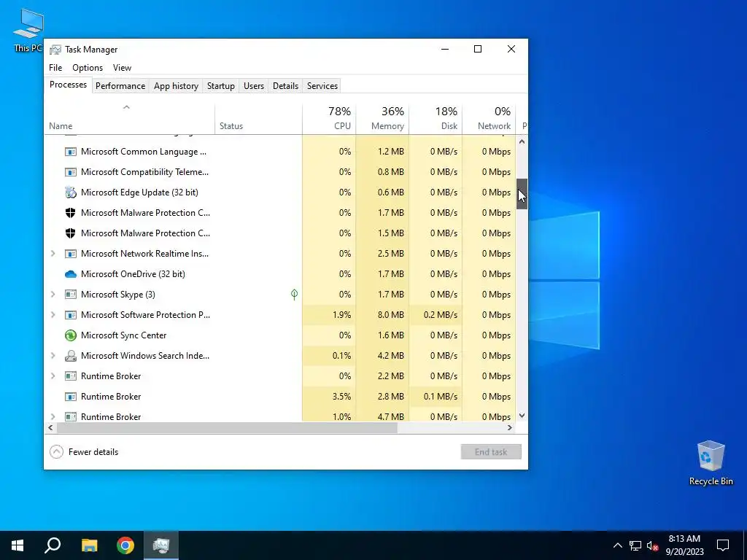Select the This PC desktop icon

tap(28, 30)
